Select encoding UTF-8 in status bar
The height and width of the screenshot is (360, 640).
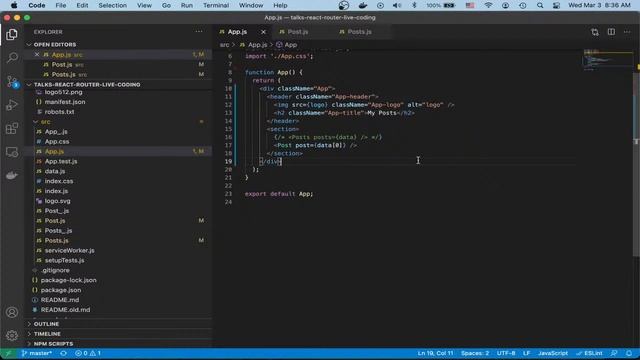pyautogui.click(x=506, y=353)
